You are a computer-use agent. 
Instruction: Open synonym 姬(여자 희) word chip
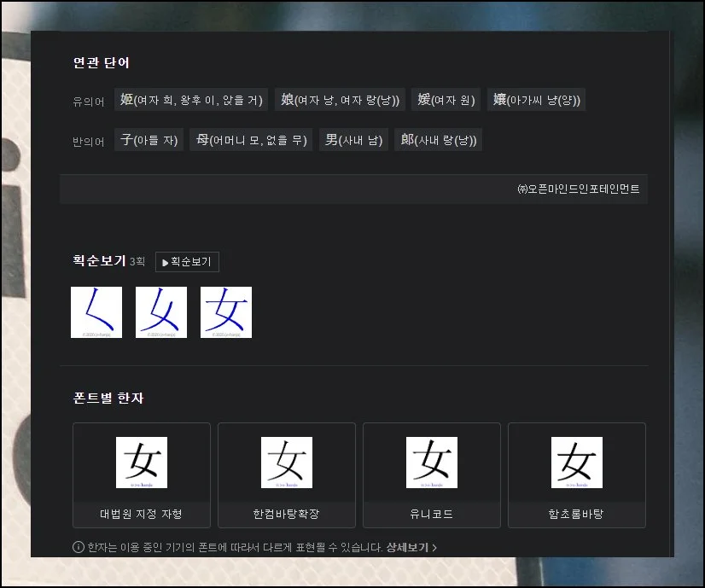click(192, 100)
